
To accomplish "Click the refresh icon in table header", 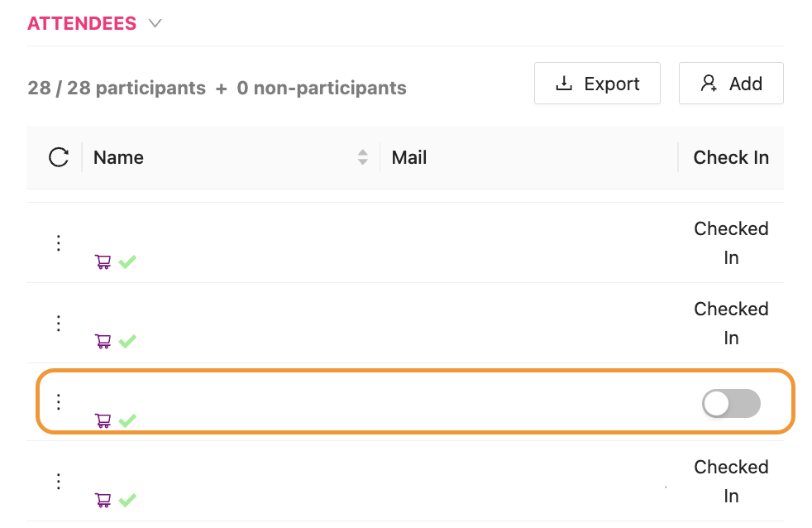I will 59,157.
